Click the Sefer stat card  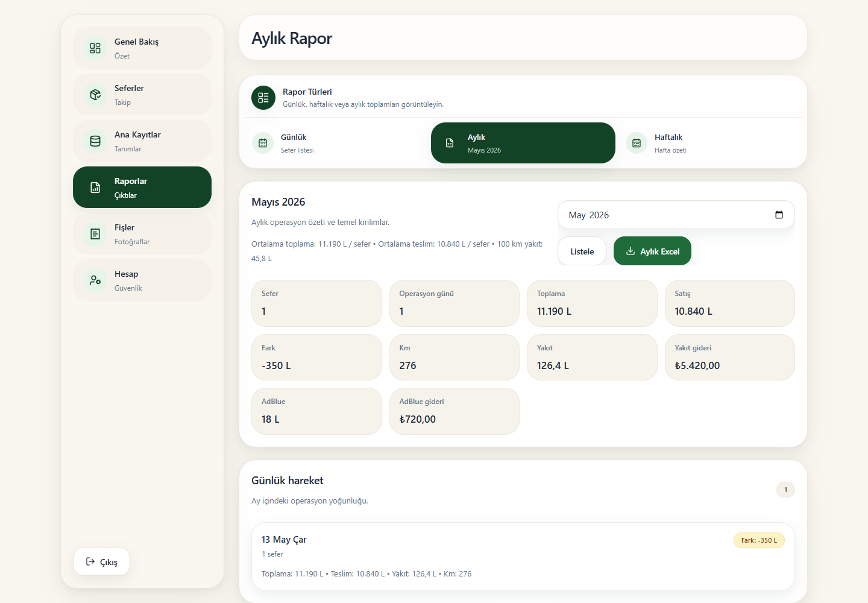[316, 303]
